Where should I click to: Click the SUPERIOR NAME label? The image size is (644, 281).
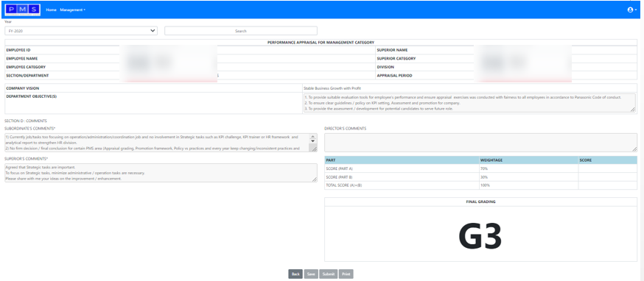[x=391, y=50]
